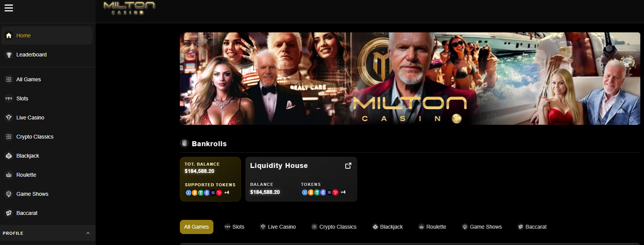Select Game Shows in sidebar
This screenshot has width=644, height=245.
(x=47, y=194)
